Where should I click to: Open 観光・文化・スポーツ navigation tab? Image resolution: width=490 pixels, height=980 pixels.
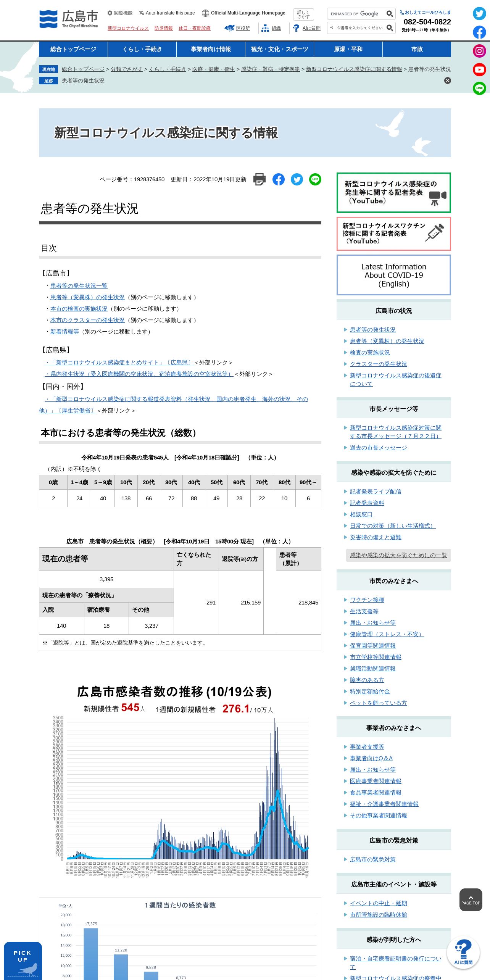pos(279,49)
